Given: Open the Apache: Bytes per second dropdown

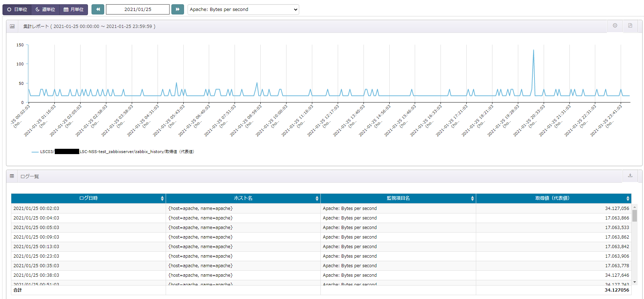Looking at the screenshot, I should point(243,10).
